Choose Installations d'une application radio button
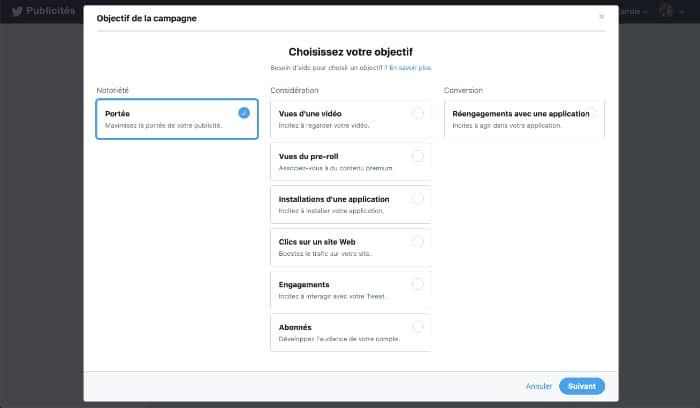 click(417, 199)
